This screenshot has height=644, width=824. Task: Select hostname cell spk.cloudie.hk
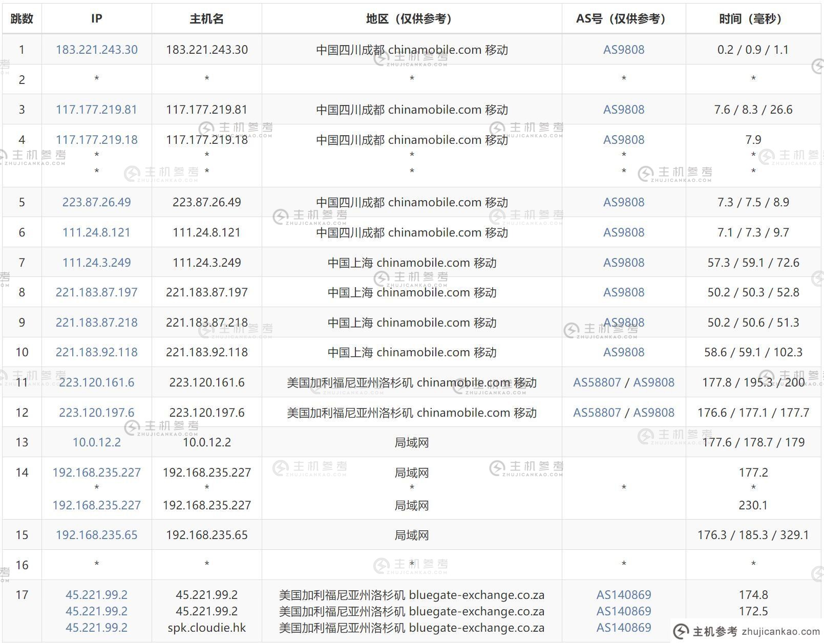(x=207, y=628)
